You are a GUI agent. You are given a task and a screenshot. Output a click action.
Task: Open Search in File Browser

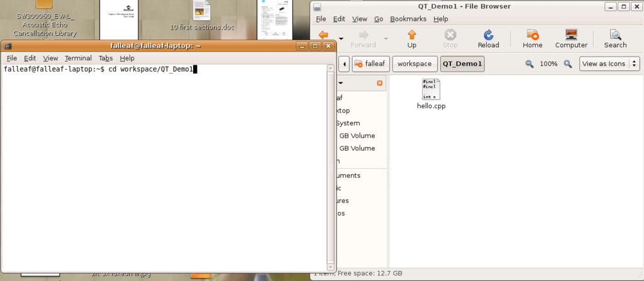[x=615, y=38]
